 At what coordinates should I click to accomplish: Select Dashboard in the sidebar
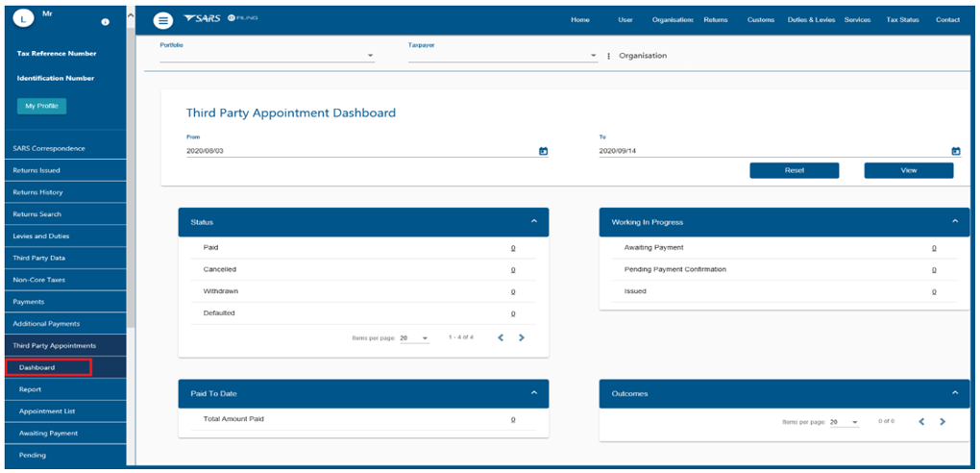pyautogui.click(x=48, y=367)
